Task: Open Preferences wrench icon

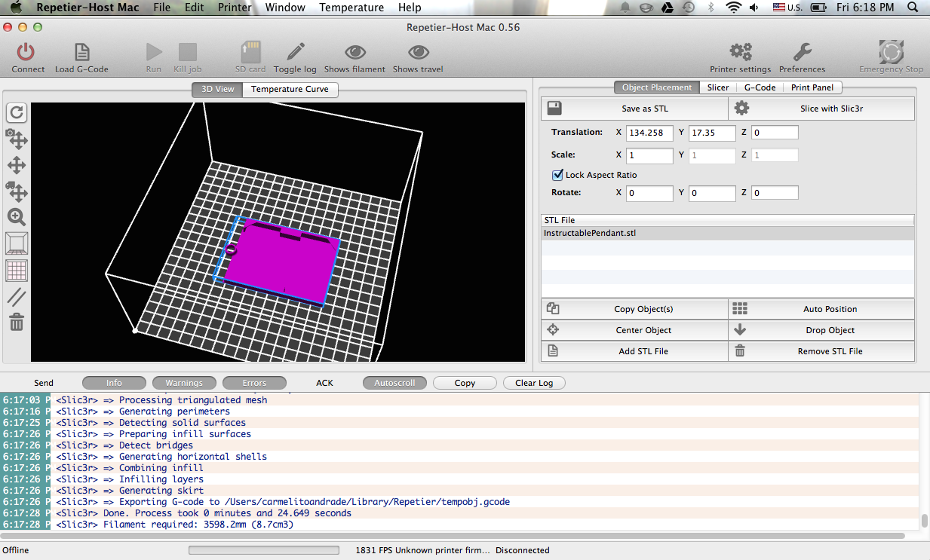Action: (x=802, y=52)
